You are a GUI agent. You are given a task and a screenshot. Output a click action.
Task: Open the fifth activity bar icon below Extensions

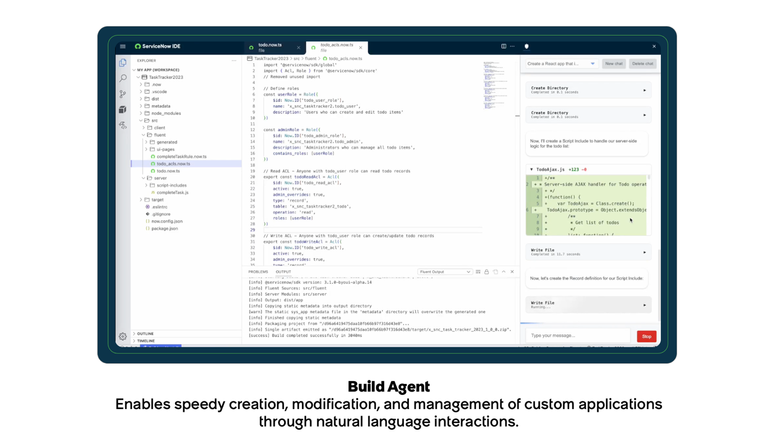tap(123, 125)
